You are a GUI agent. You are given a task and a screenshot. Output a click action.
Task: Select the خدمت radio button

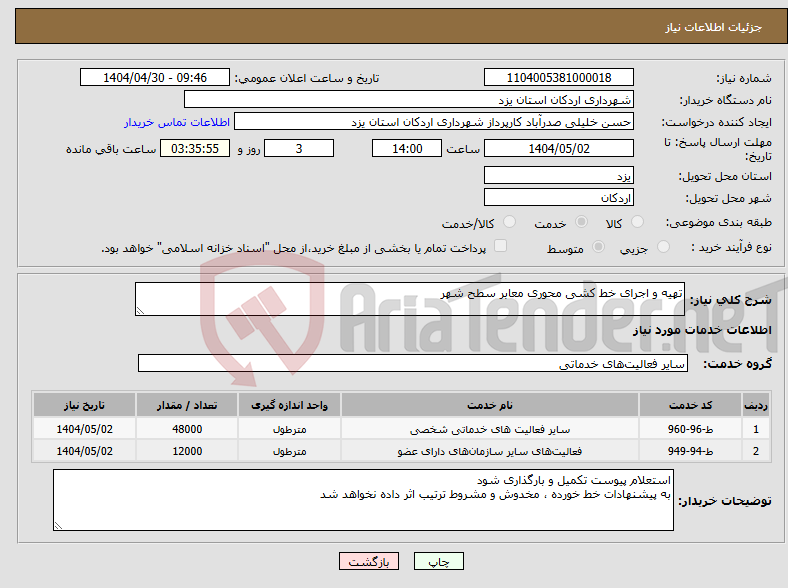click(581, 222)
